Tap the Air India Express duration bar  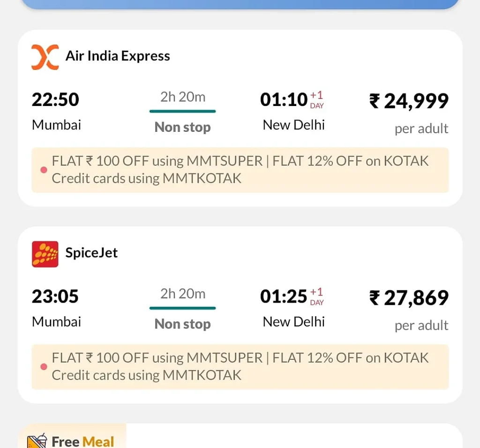click(x=182, y=111)
